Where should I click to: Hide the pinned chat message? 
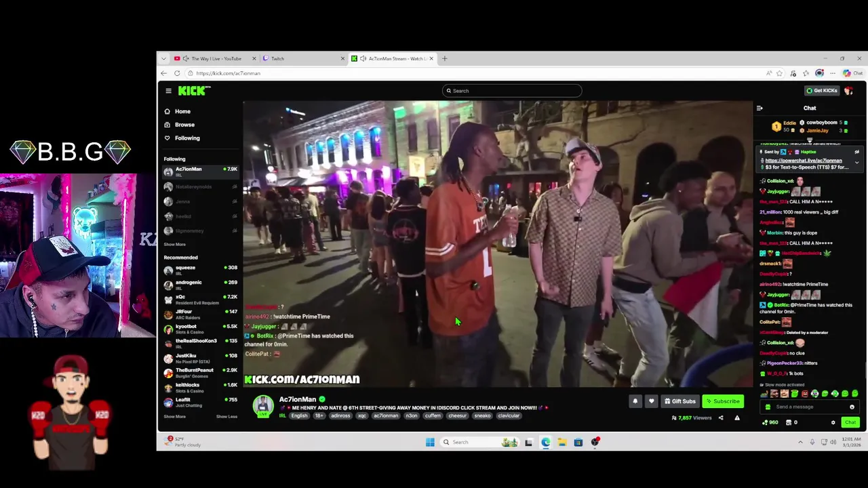point(856,152)
